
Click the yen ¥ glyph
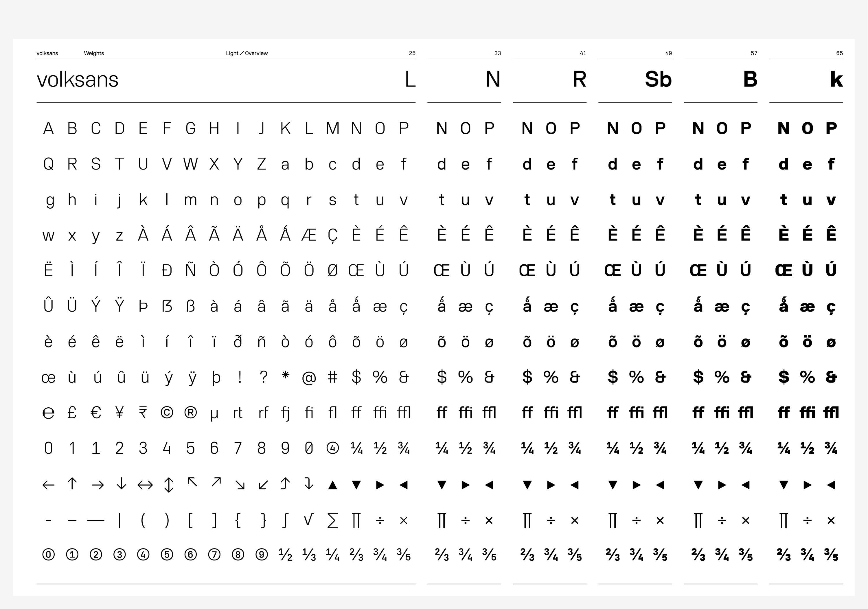[119, 413]
